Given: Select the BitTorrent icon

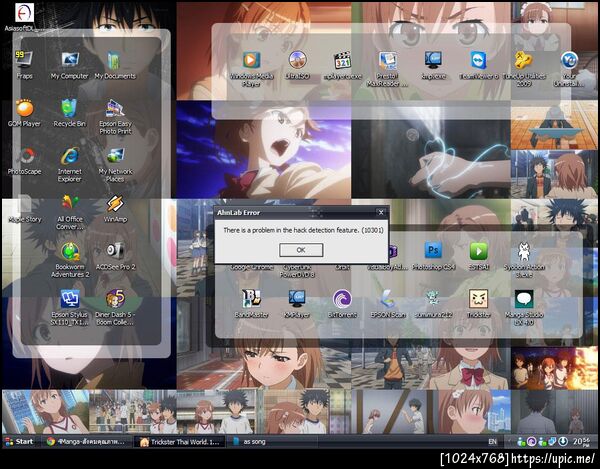Looking at the screenshot, I should tap(342, 303).
